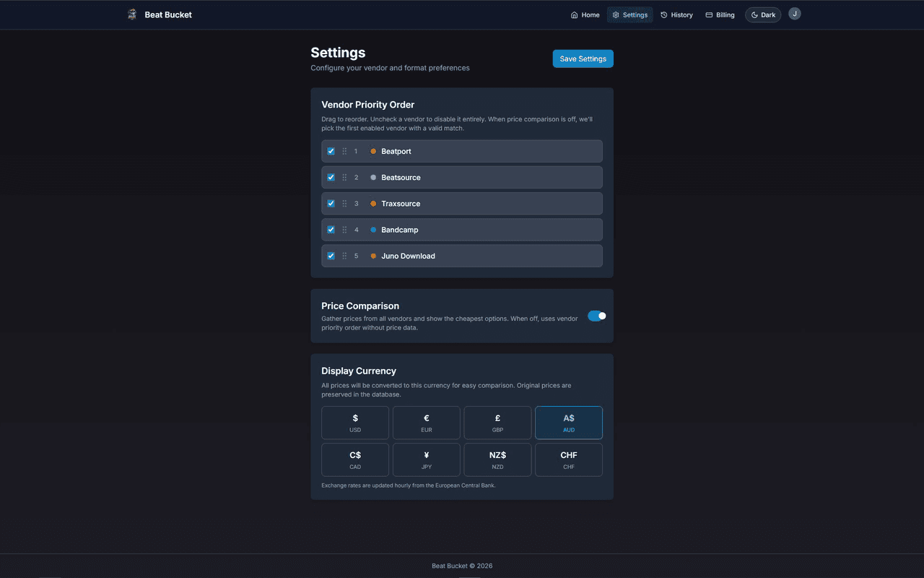Turn off the Price Comparison switch
The width and height of the screenshot is (924, 578).
pyautogui.click(x=597, y=316)
